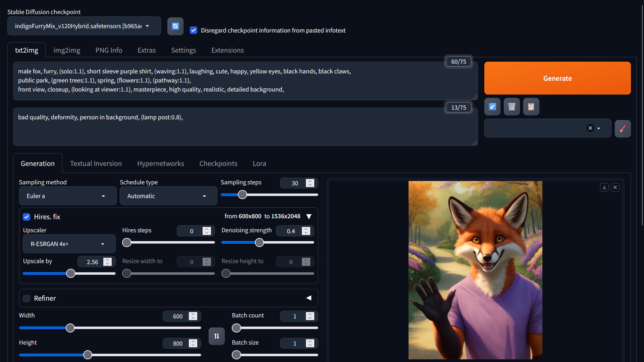
Task: Open the edit styles paintbrush icon
Action: [x=623, y=129]
